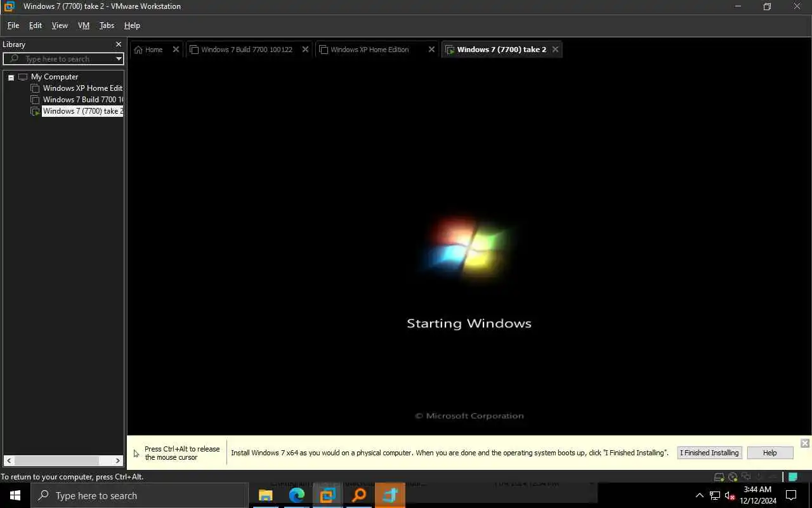Click the teal message log icon

793,477
